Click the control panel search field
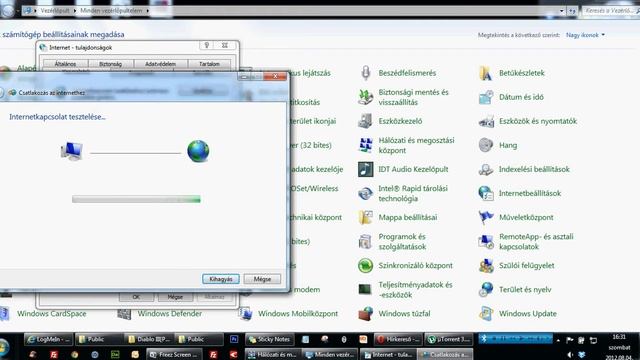 tap(610, 11)
